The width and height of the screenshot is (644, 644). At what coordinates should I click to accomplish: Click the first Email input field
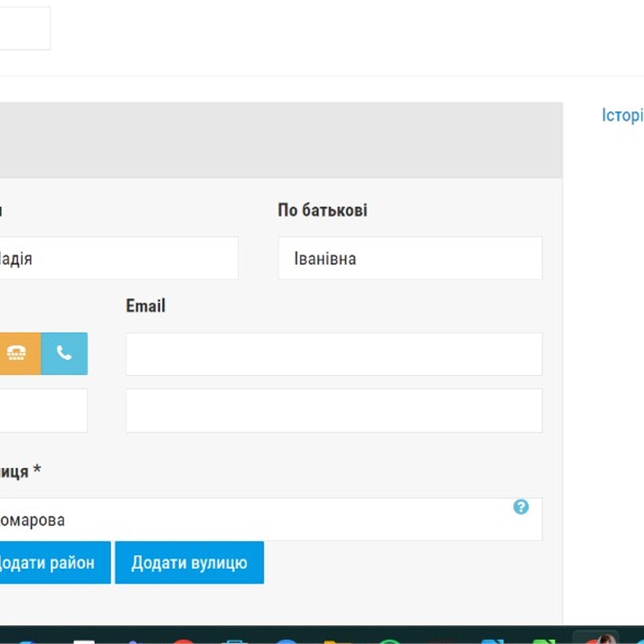coord(334,354)
